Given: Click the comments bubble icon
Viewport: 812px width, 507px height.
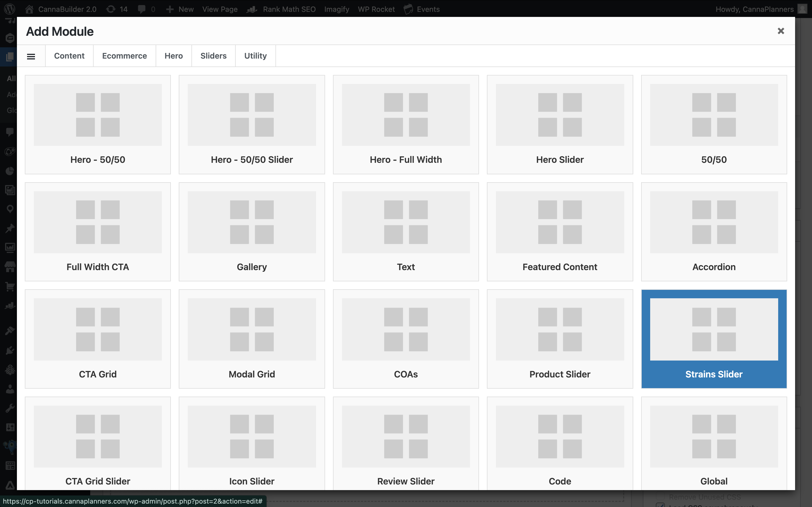Looking at the screenshot, I should point(142,9).
